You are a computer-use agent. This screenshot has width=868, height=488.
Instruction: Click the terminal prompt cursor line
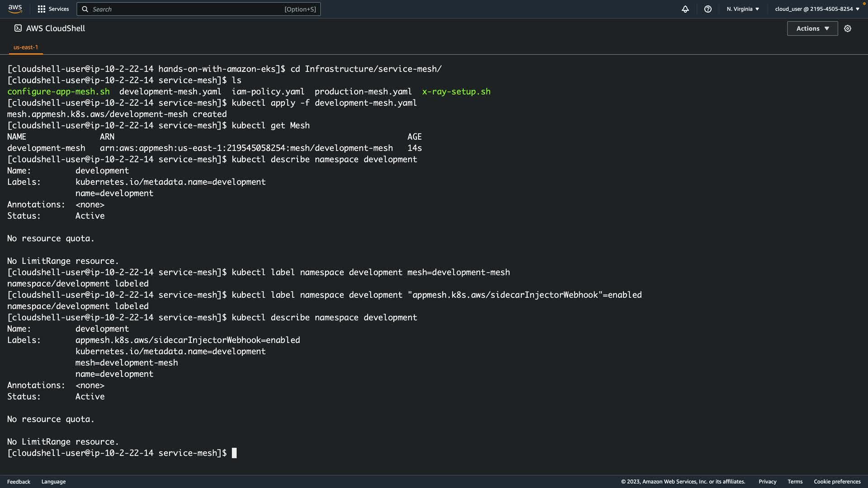point(234,453)
